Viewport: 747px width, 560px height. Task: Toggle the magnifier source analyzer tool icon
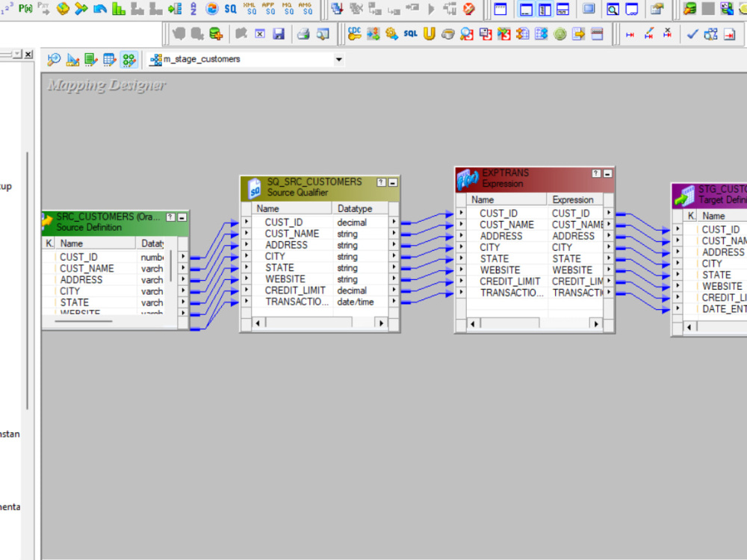(x=53, y=60)
